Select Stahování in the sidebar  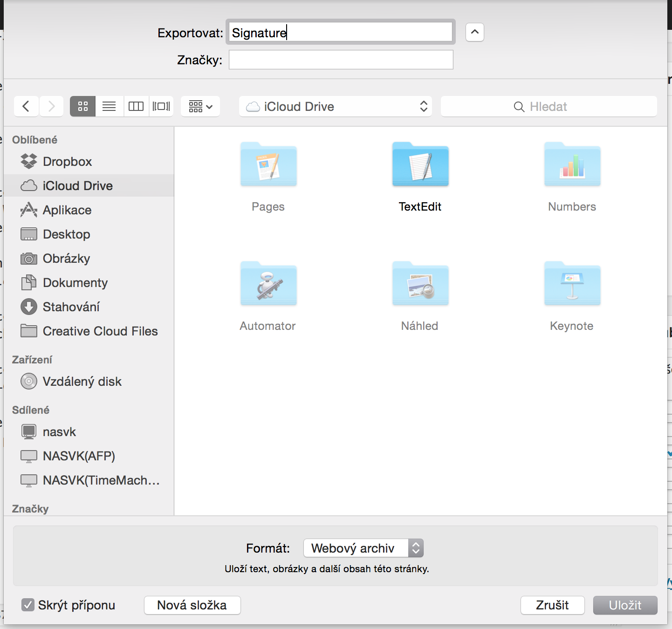[x=89, y=307]
